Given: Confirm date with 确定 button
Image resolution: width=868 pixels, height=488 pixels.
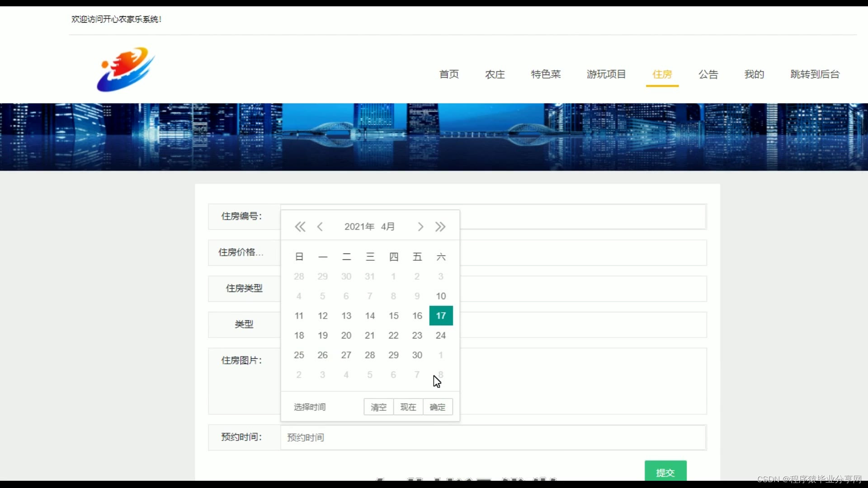Looking at the screenshot, I should (x=437, y=407).
